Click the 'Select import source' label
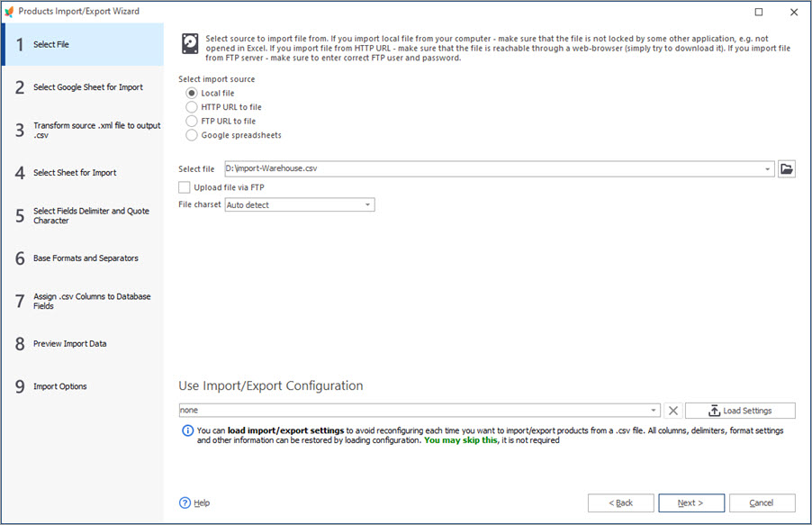This screenshot has height=525, width=812. (x=216, y=79)
